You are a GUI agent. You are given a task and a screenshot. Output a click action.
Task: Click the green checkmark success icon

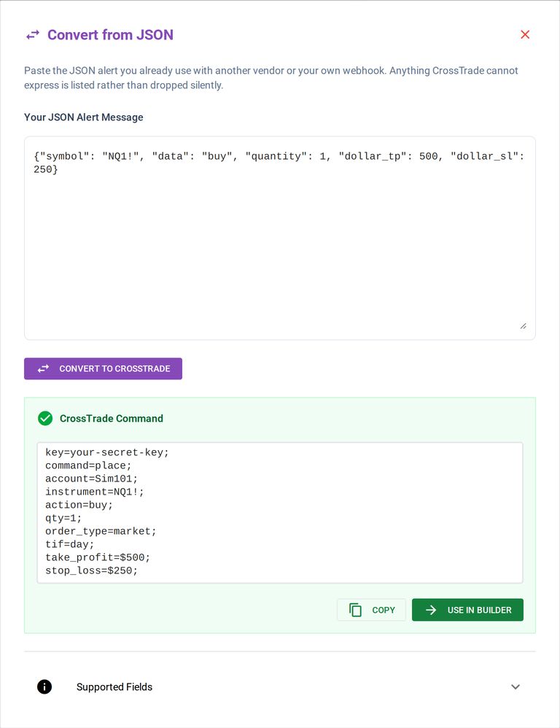[45, 418]
